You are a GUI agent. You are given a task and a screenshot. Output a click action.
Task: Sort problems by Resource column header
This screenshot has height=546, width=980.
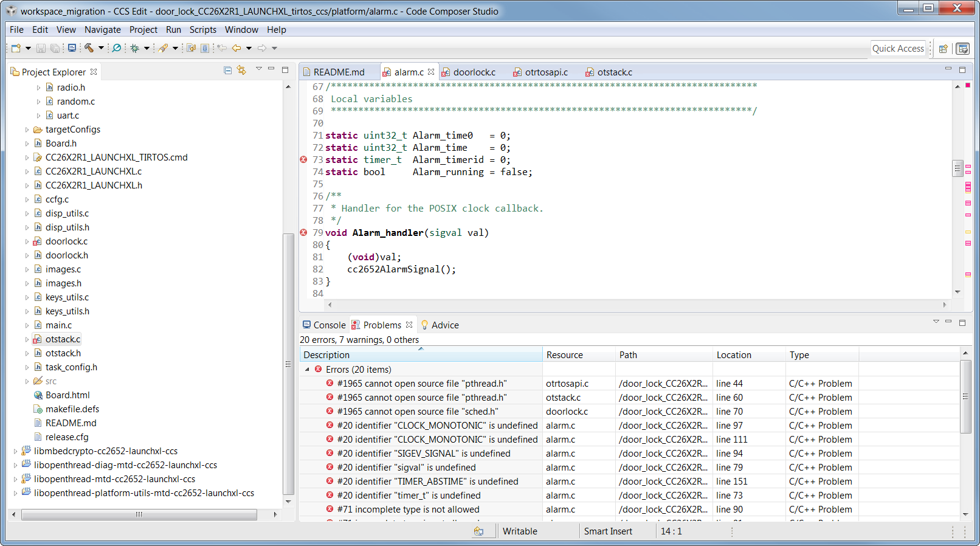pos(579,355)
